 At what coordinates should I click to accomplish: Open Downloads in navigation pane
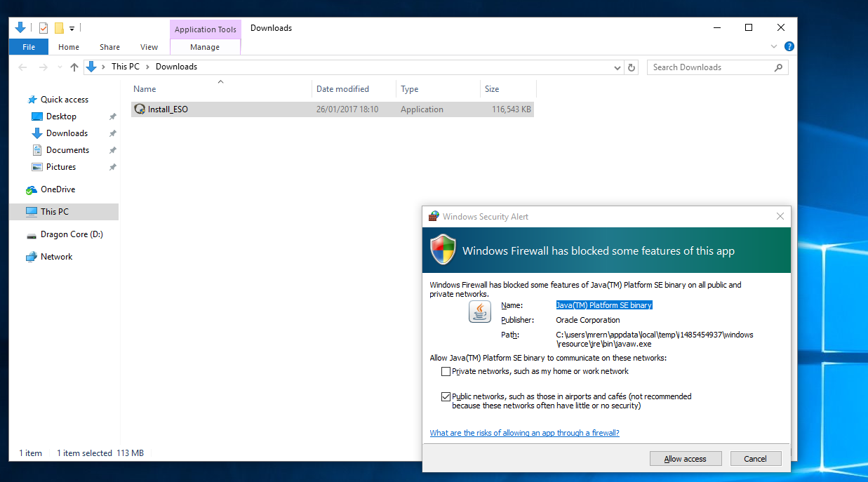click(x=67, y=133)
